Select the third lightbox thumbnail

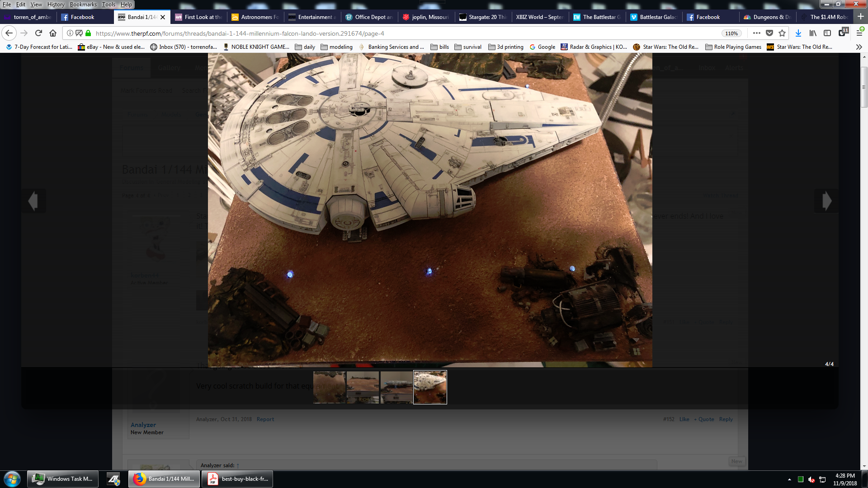(x=396, y=387)
